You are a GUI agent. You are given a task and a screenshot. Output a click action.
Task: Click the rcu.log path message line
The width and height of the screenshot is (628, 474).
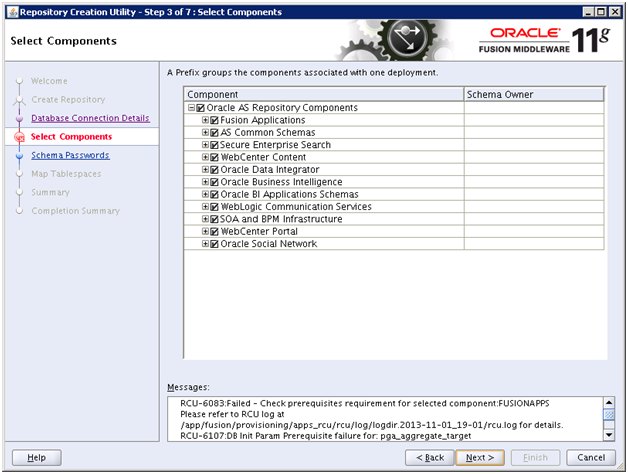tap(372, 425)
